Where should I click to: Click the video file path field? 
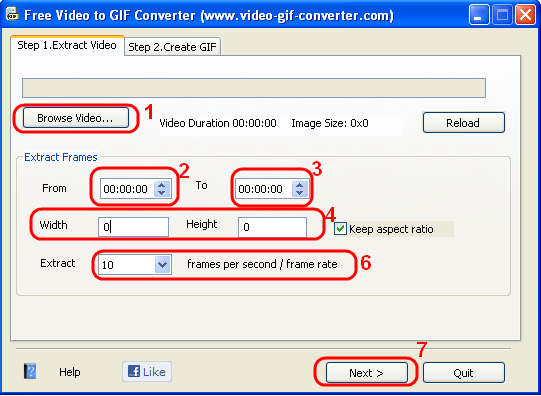[x=254, y=88]
